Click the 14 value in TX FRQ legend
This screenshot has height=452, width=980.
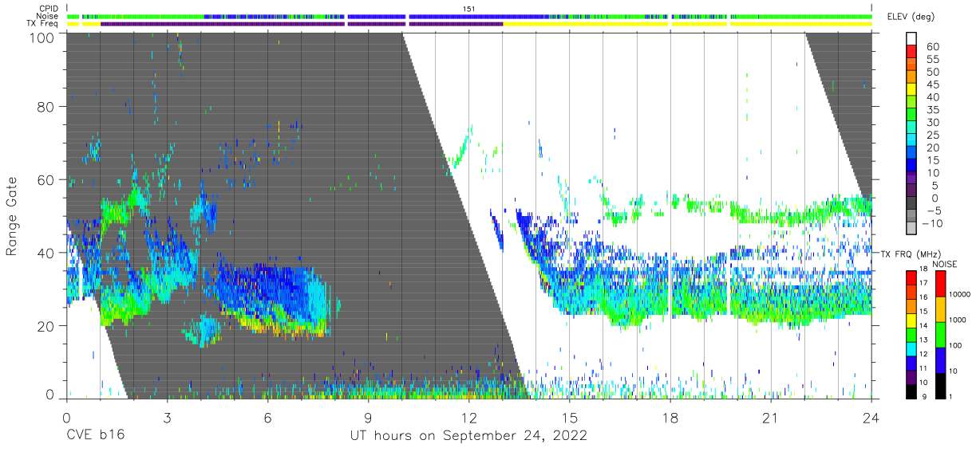[x=925, y=326]
